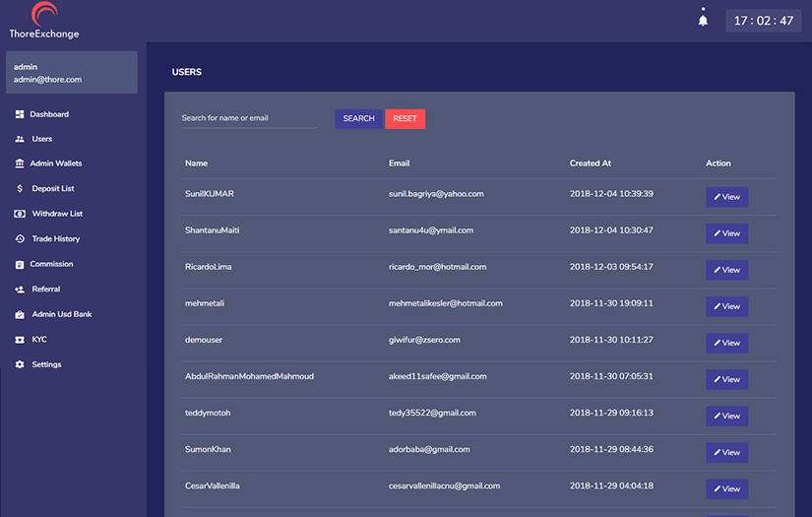Click email ricardo_mor@hotmail.com
812x517 pixels.
(x=438, y=267)
